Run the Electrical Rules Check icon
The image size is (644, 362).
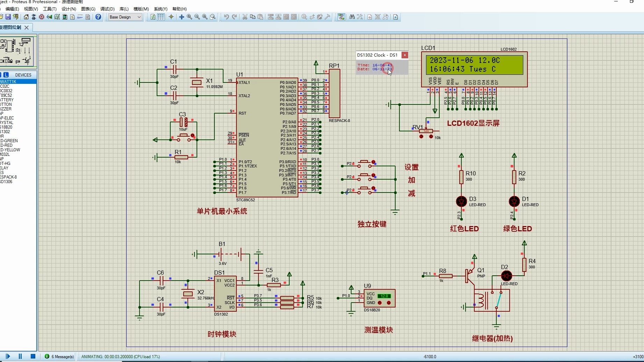[x=396, y=17]
